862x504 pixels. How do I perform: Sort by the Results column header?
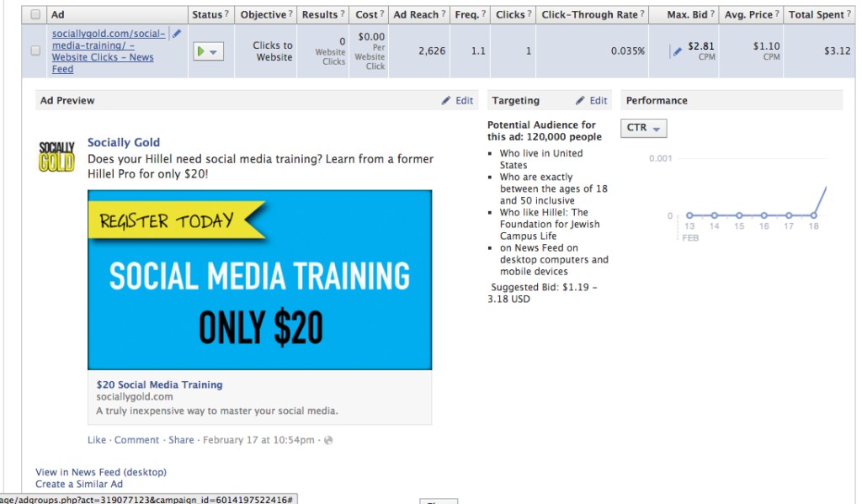[x=320, y=14]
